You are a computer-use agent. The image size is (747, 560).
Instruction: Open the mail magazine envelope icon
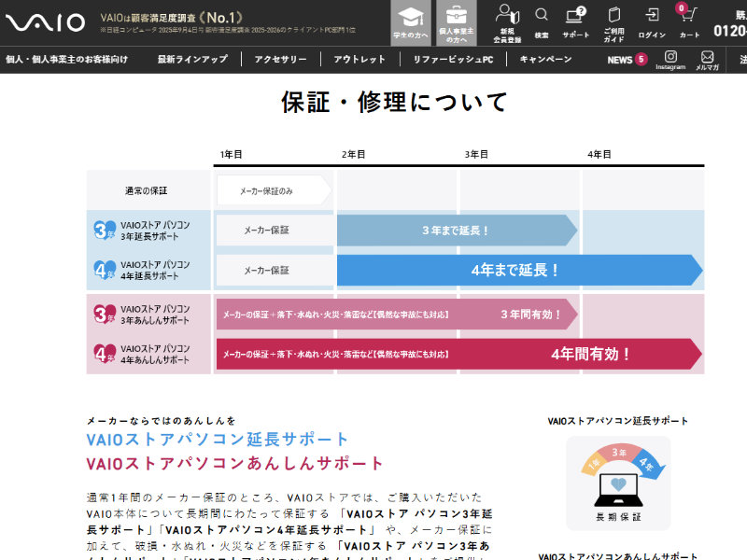(x=707, y=60)
